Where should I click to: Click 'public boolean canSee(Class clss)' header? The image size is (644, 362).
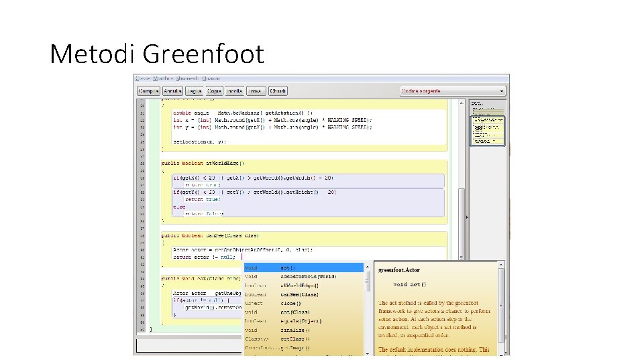210,235
